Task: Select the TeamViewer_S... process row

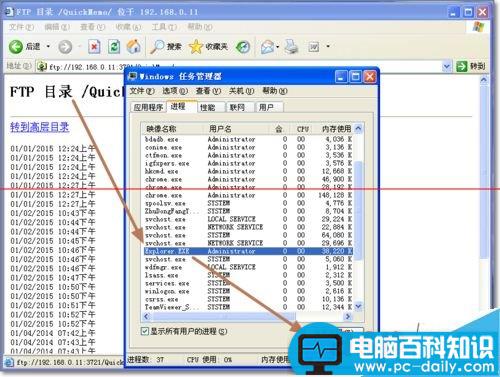Action: [x=248, y=307]
